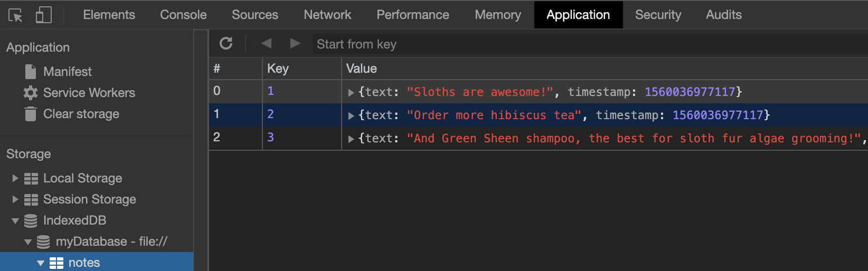The height and width of the screenshot is (271, 868).
Task: Collapse the myDatabase tree node
Action: (28, 242)
